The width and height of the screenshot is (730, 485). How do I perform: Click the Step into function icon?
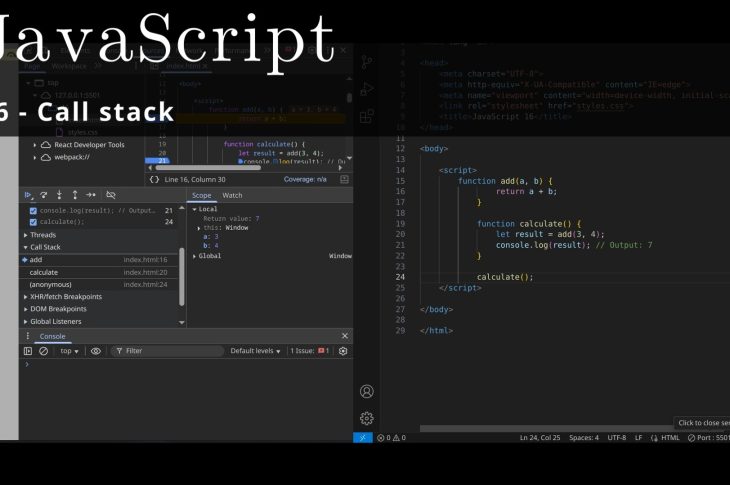click(x=59, y=195)
